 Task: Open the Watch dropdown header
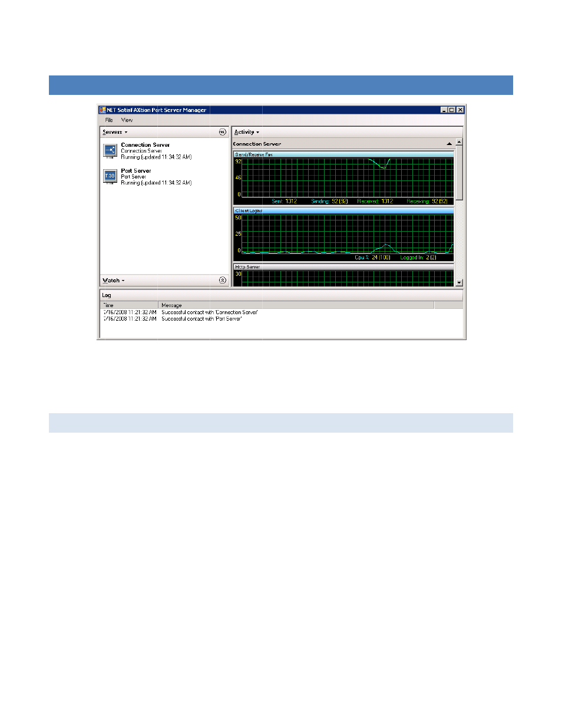coord(114,281)
